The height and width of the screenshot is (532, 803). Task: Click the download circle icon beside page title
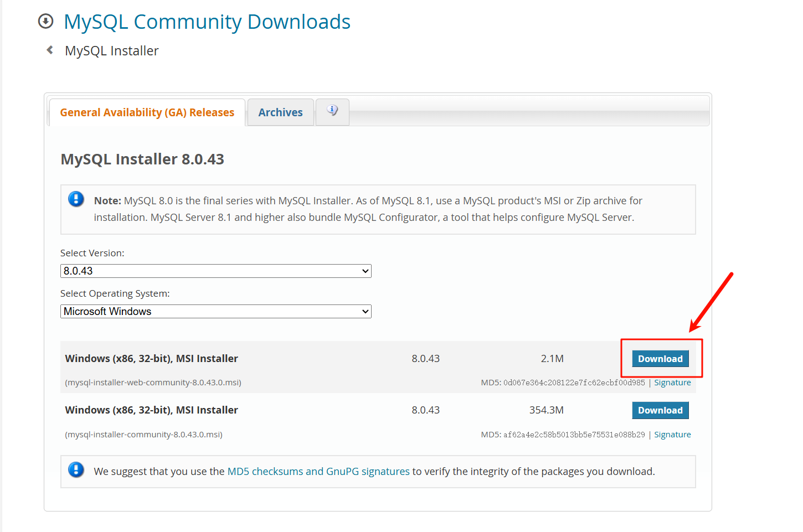point(45,22)
